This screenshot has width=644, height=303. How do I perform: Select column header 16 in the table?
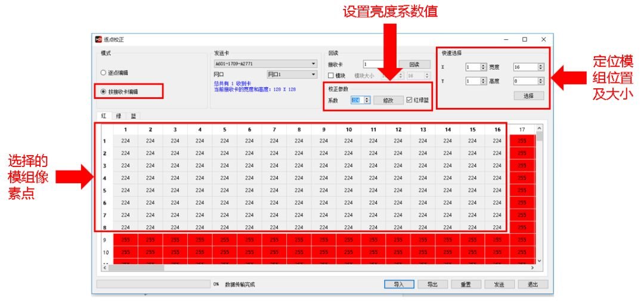click(x=497, y=130)
